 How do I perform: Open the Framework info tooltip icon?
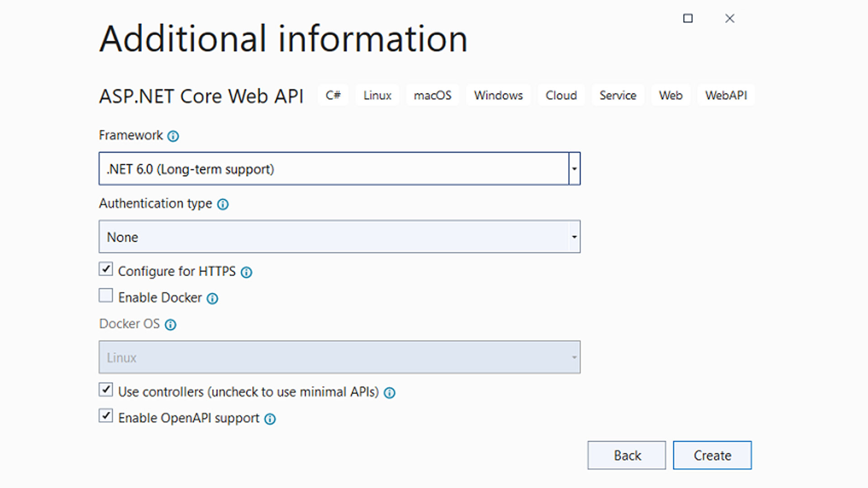(173, 136)
